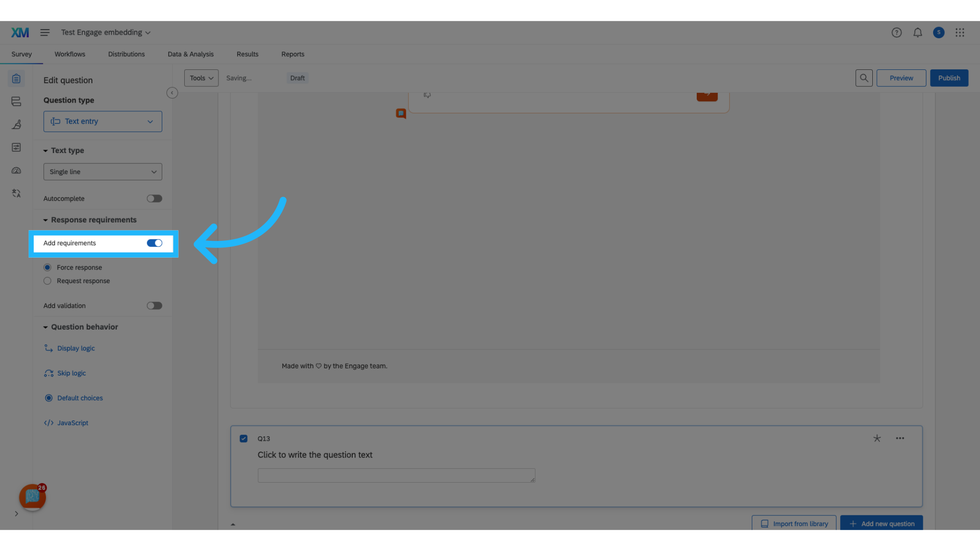Click the Q13 text entry input field
Image resolution: width=980 pixels, height=551 pixels.
(397, 475)
